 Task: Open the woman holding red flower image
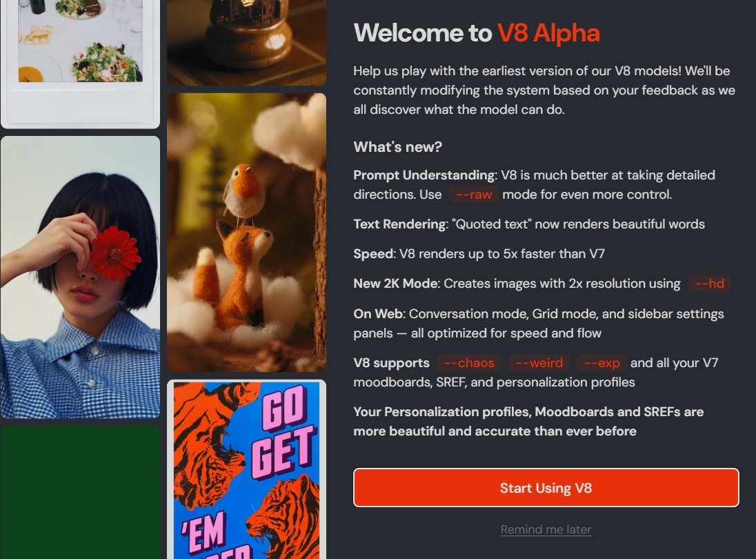(80, 277)
